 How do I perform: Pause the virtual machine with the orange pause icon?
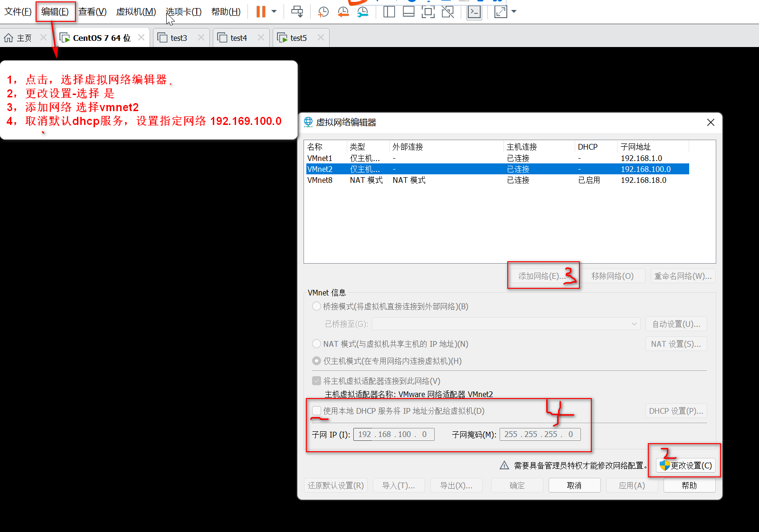tap(261, 12)
